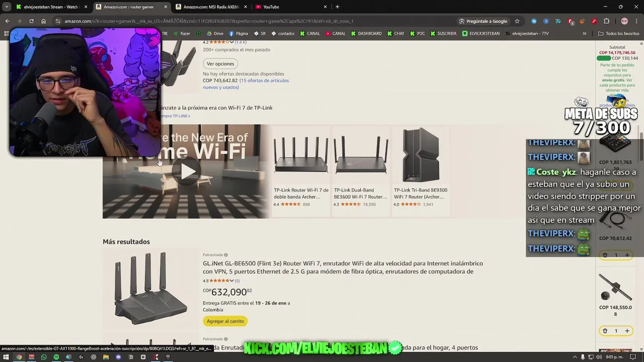This screenshot has height=362, width=644.
Task: Open the elviejoesteban - TTV bookmark
Action: click(x=527, y=34)
